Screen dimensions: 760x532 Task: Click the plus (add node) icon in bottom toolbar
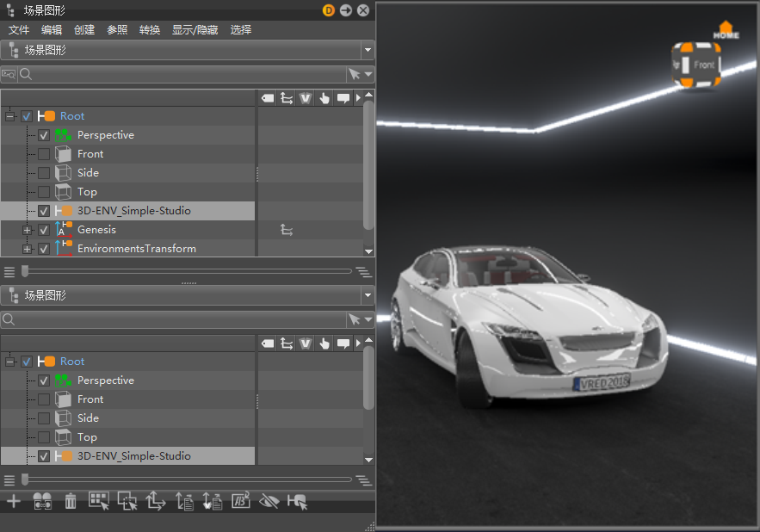point(13,501)
